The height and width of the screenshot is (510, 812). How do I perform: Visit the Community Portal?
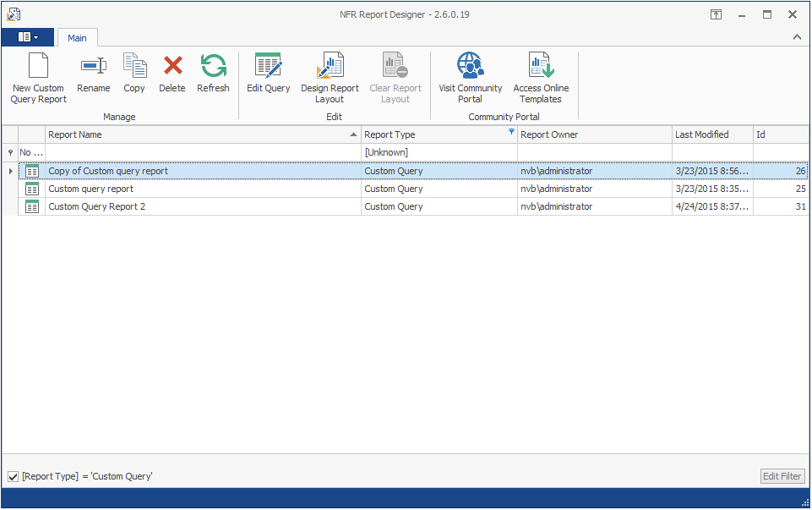(470, 66)
